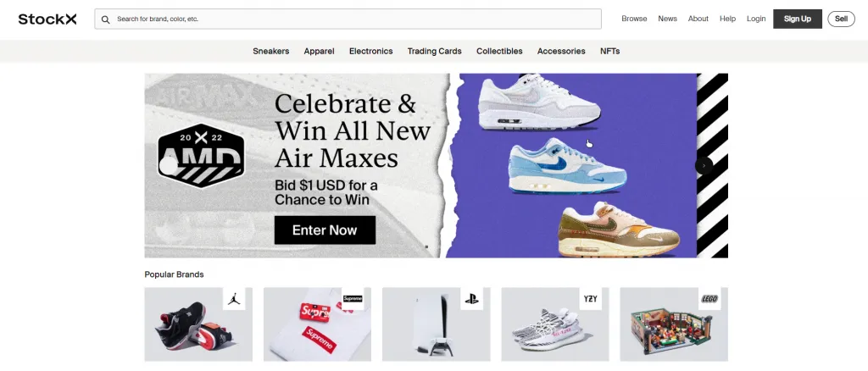Image resolution: width=868 pixels, height=371 pixels.
Task: Go to the NFTs category
Action: click(x=610, y=52)
